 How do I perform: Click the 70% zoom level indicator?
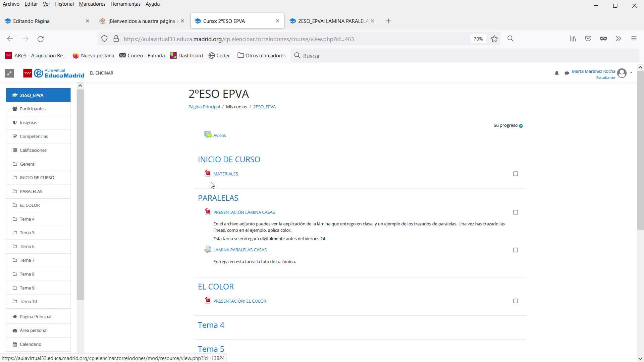tap(478, 39)
